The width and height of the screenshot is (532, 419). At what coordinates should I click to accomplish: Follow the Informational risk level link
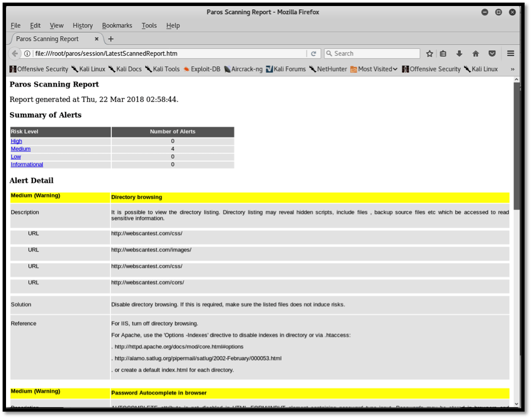pos(27,165)
